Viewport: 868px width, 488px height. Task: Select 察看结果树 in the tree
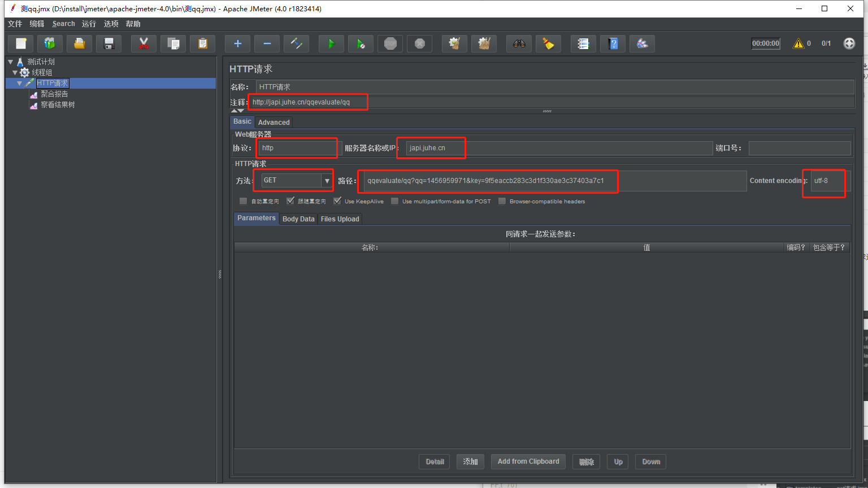pos(58,104)
